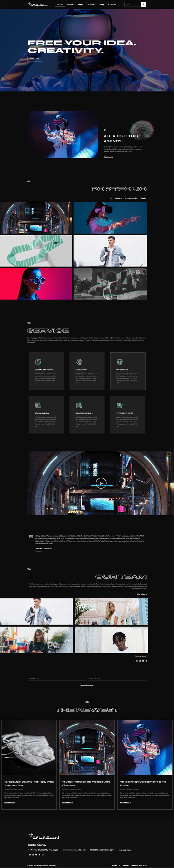Image resolution: width=174 pixels, height=868 pixels.
Task: Open the green striped ribbon portfolio thumbnail
Action: click(36, 251)
